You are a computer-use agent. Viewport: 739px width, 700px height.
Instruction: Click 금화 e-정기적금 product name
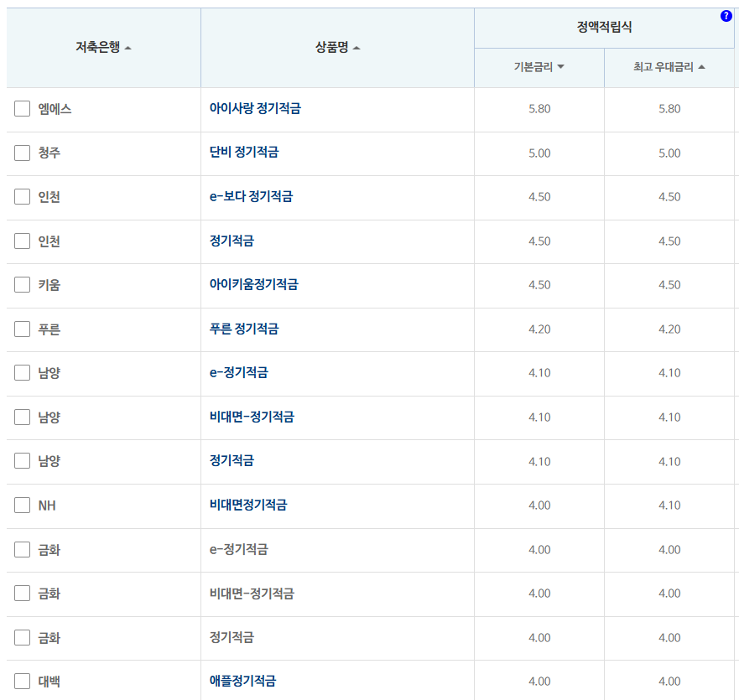pyautogui.click(x=239, y=549)
